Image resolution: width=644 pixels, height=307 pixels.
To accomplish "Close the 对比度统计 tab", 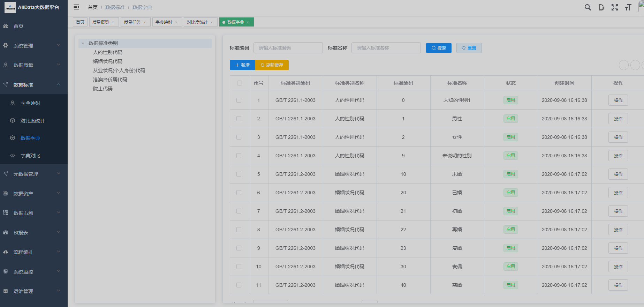I will click(x=212, y=22).
